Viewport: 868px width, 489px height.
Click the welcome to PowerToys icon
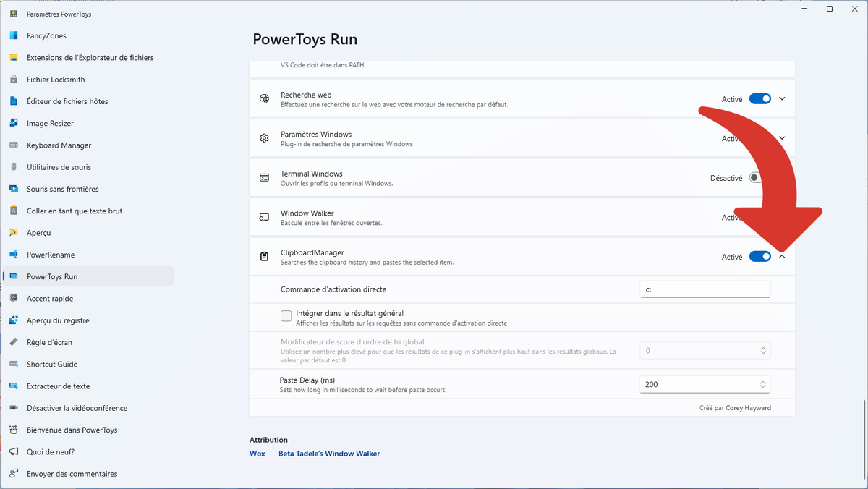click(14, 430)
